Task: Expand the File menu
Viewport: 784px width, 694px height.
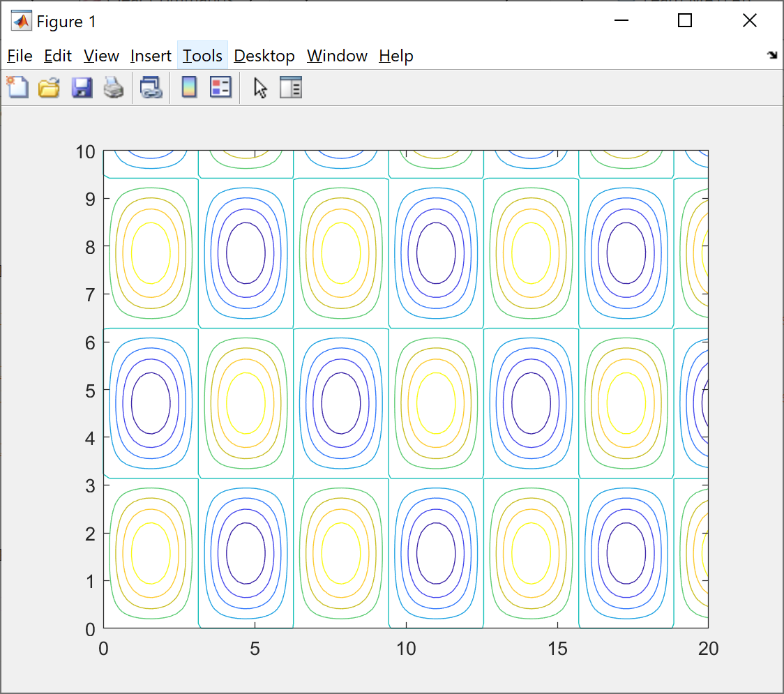Action: [20, 56]
